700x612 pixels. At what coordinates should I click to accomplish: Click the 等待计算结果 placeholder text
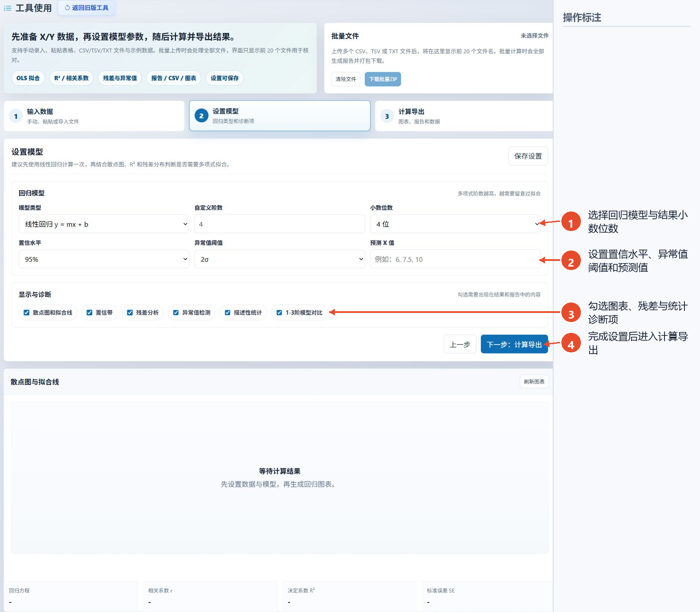(280, 471)
